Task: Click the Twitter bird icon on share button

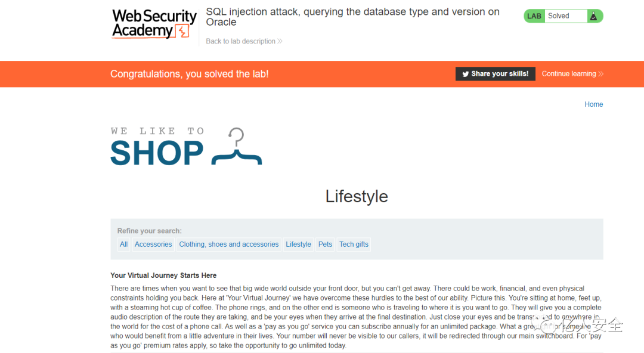Action: 465,74
